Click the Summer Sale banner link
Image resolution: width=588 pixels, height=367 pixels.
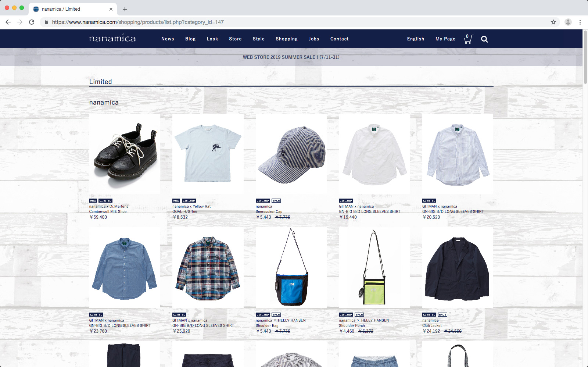coord(291,57)
